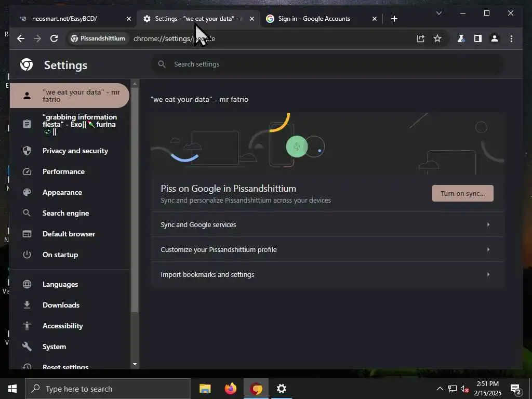Viewport: 532px width, 399px height.
Task: Click the On startup power icon
Action: pos(27,255)
